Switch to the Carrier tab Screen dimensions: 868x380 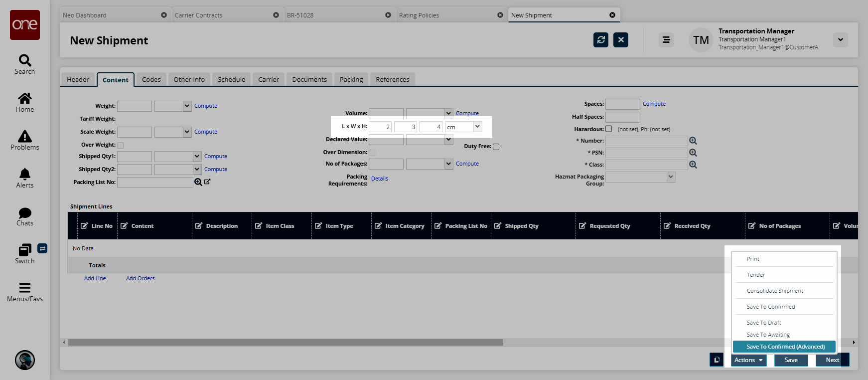268,79
